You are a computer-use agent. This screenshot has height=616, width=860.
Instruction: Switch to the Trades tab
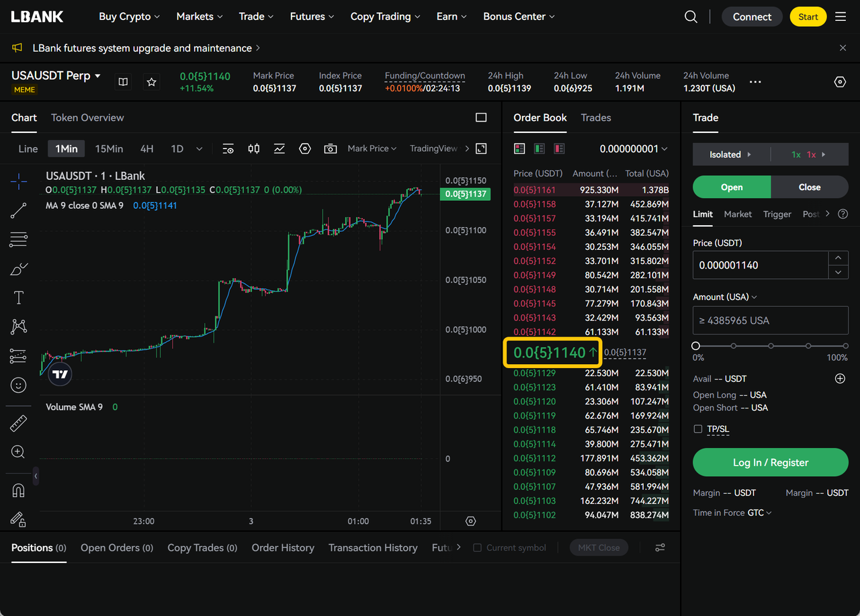pos(595,118)
